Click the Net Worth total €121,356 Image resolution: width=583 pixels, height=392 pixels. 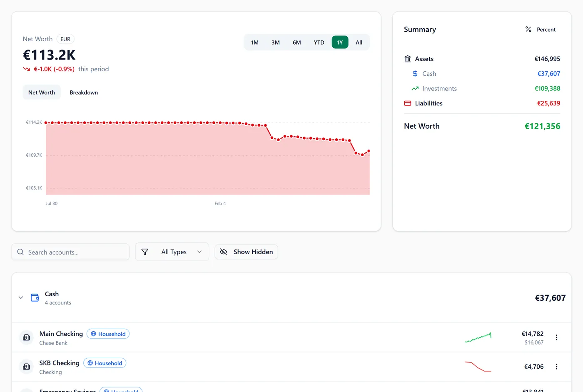[x=542, y=126]
